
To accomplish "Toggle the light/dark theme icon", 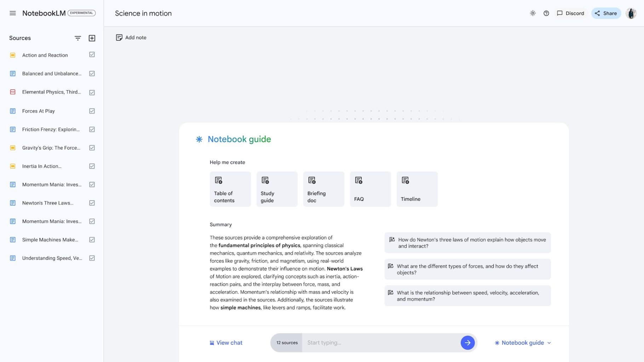I will click(533, 13).
